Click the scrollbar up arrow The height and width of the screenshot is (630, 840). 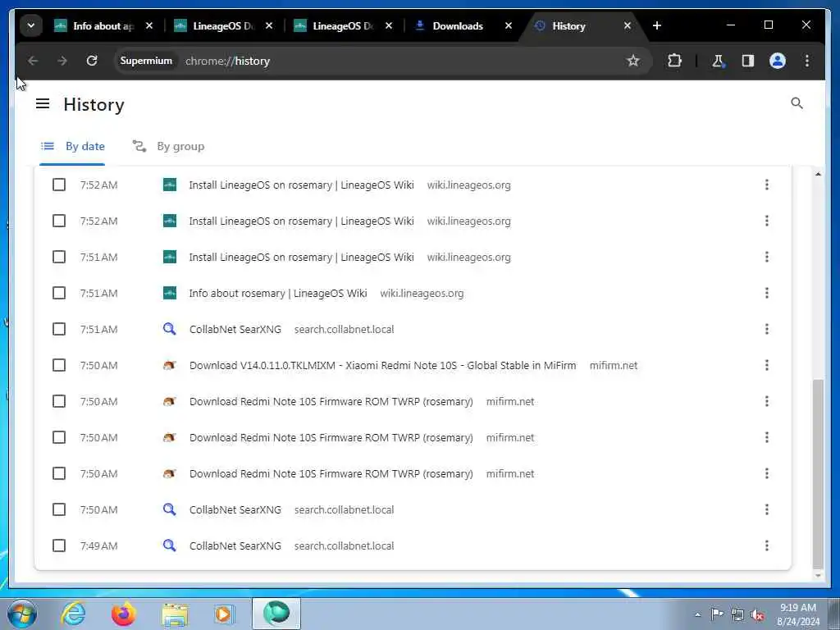click(818, 174)
